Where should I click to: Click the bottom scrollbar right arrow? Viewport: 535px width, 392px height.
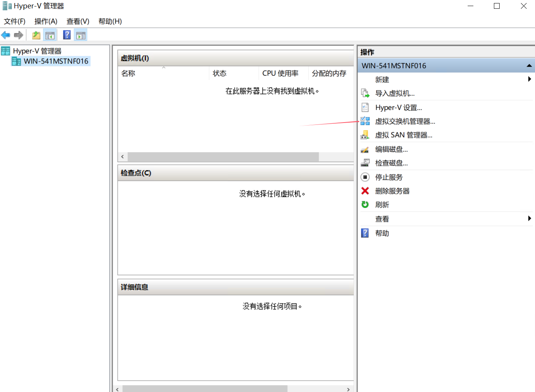(x=348, y=389)
